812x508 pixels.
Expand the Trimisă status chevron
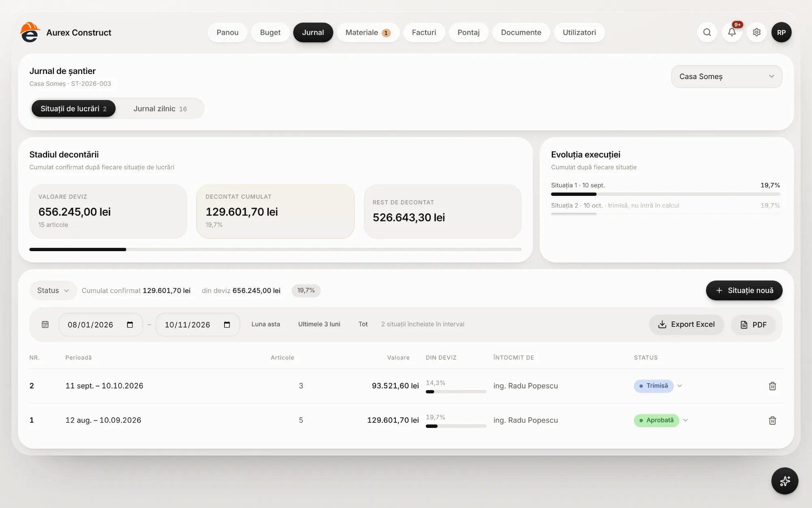point(680,386)
